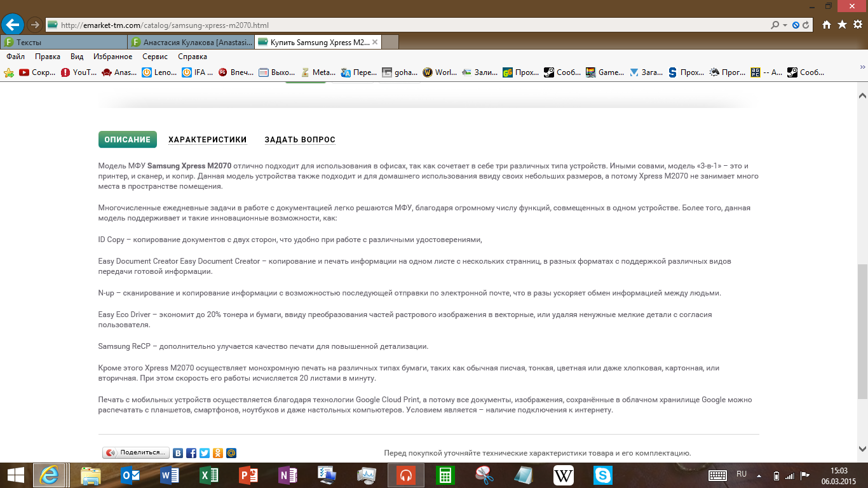The width and height of the screenshot is (868, 488).
Task: Click the page vertical scrollbar thumb
Action: tap(862, 332)
